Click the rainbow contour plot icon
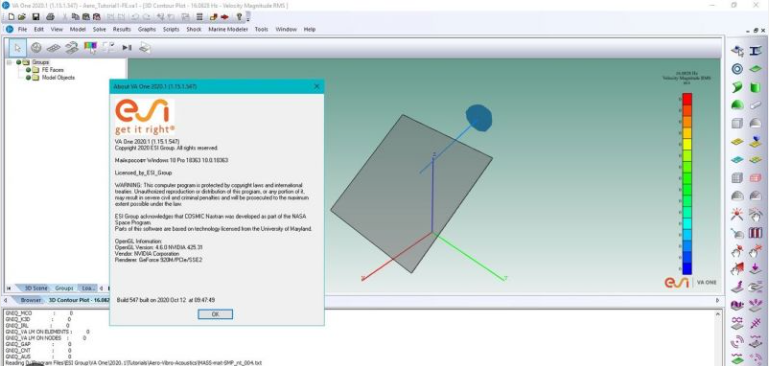 (90, 47)
